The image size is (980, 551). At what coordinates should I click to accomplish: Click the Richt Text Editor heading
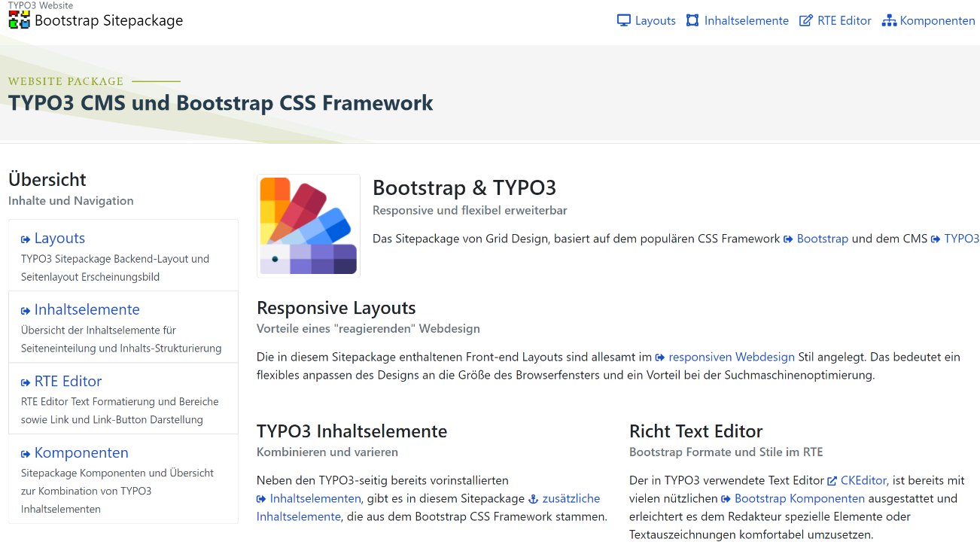pyautogui.click(x=696, y=431)
